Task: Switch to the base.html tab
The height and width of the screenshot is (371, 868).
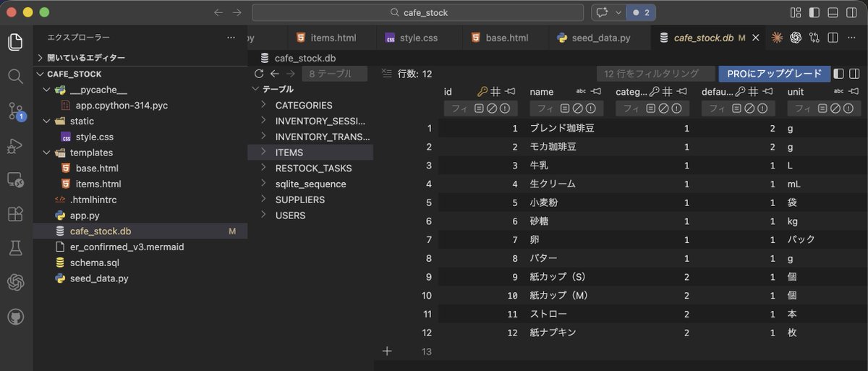Action: click(506, 38)
